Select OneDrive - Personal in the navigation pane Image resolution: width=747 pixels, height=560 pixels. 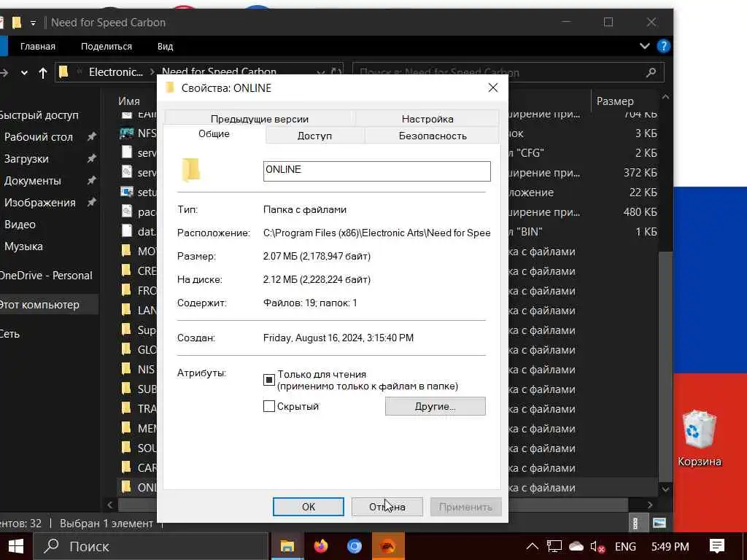[x=46, y=276]
